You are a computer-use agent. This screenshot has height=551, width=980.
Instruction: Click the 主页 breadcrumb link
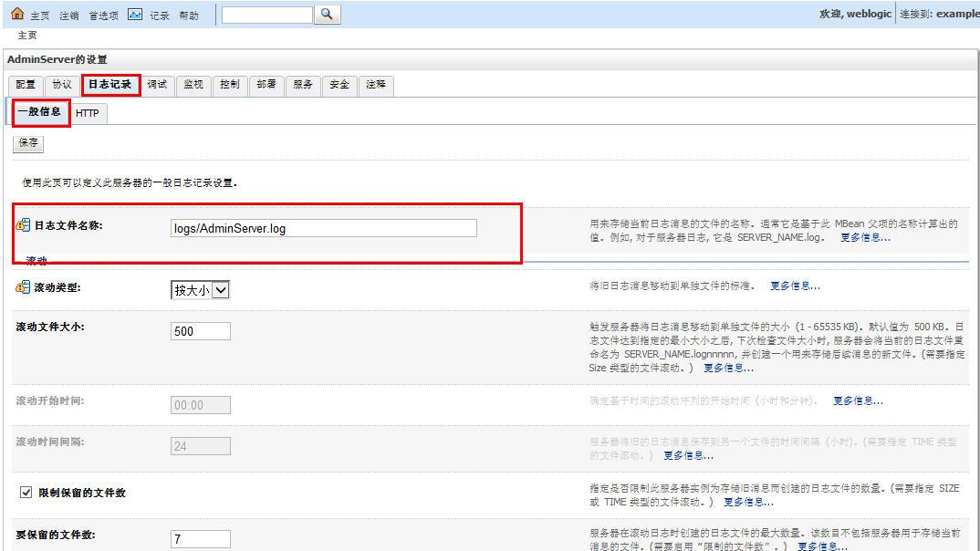point(26,36)
